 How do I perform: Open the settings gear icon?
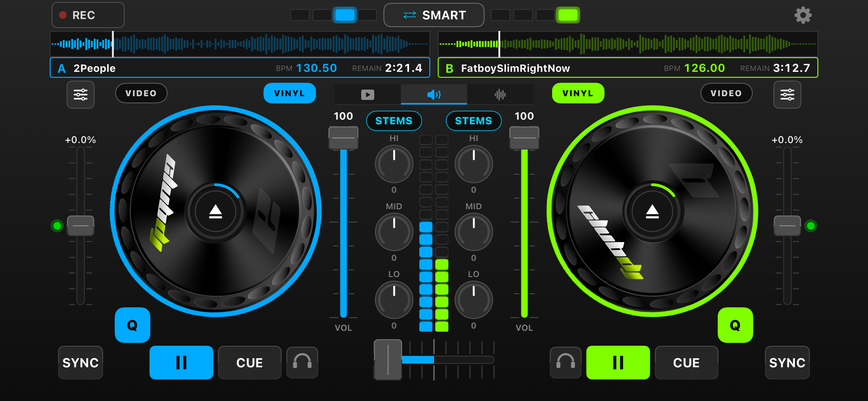(803, 15)
